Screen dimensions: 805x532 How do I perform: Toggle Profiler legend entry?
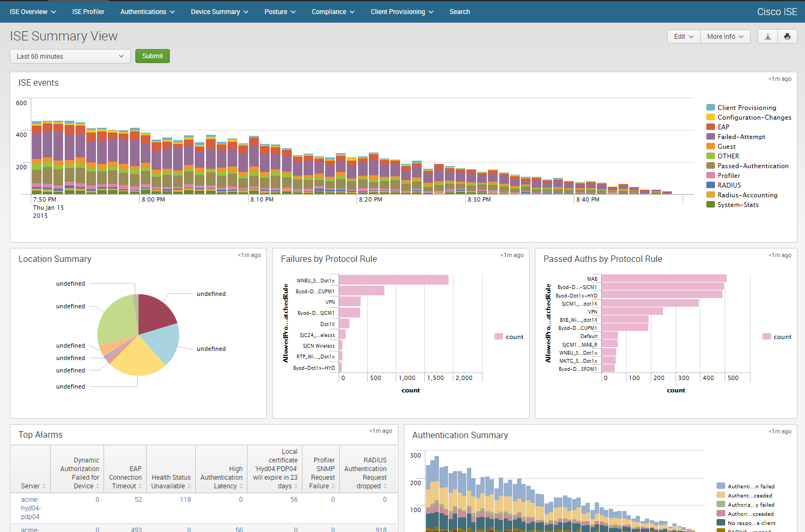(723, 176)
